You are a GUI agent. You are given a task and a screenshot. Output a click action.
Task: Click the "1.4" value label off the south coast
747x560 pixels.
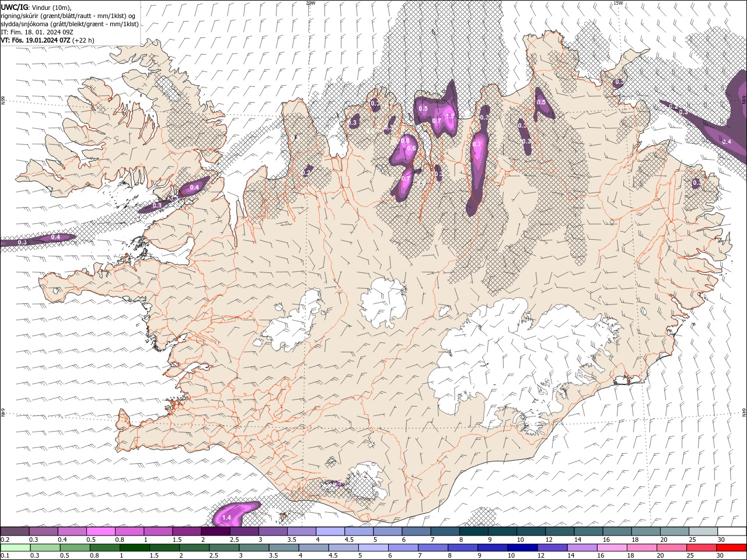pos(227,517)
